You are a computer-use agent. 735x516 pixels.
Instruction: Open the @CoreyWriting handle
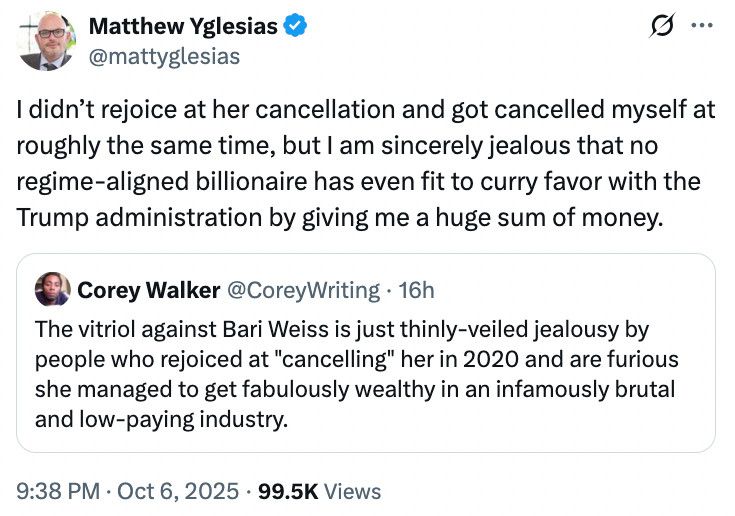coord(302,290)
